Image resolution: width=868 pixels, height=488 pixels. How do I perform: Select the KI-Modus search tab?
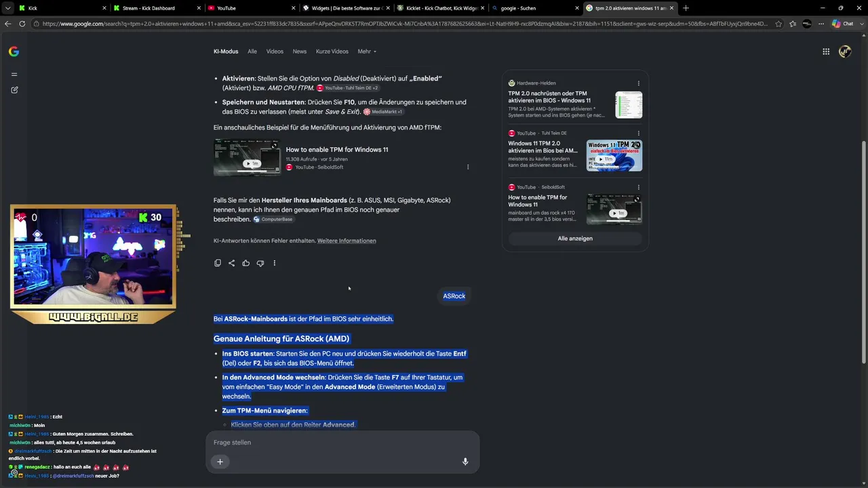[x=226, y=52]
